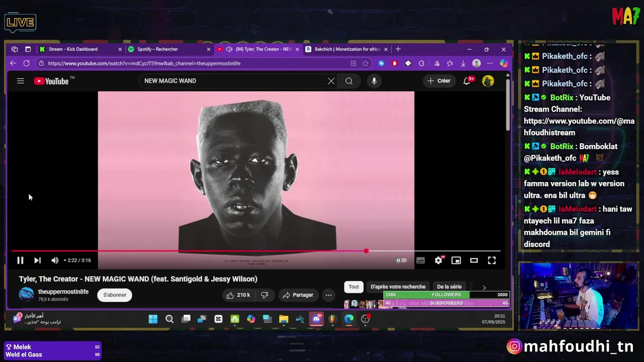The height and width of the screenshot is (362, 644).
Task: Add page to favorites star
Action: click(x=366, y=63)
